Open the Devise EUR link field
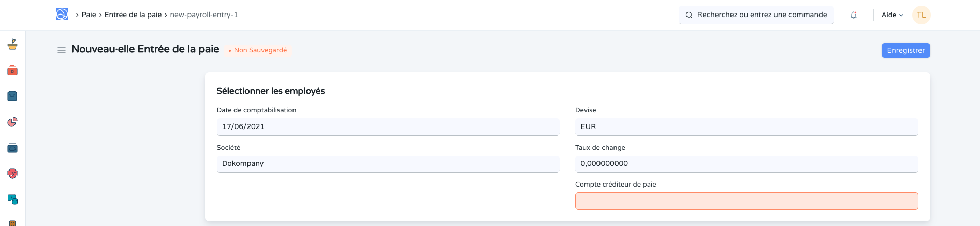The height and width of the screenshot is (226, 980). 746,126
